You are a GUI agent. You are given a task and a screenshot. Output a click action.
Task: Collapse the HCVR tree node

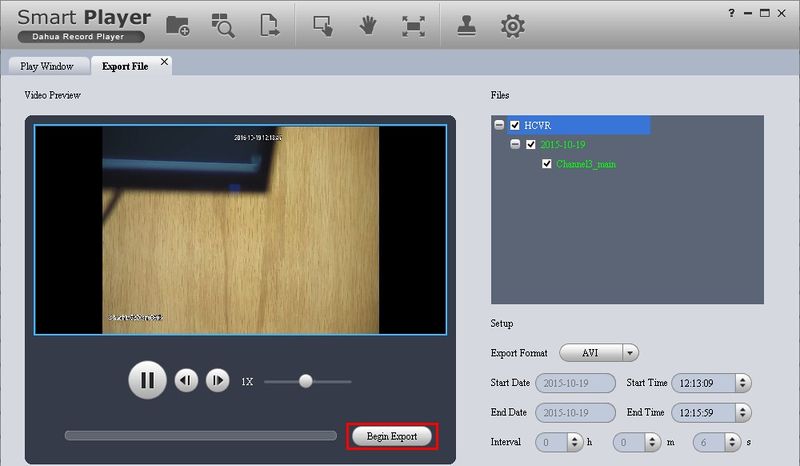tap(499, 126)
